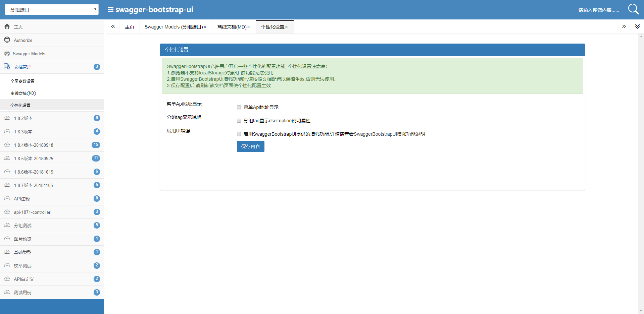Screen dimensions: 644x314
Task: Switch to the 主页 tab
Action: pyautogui.click(x=130, y=27)
